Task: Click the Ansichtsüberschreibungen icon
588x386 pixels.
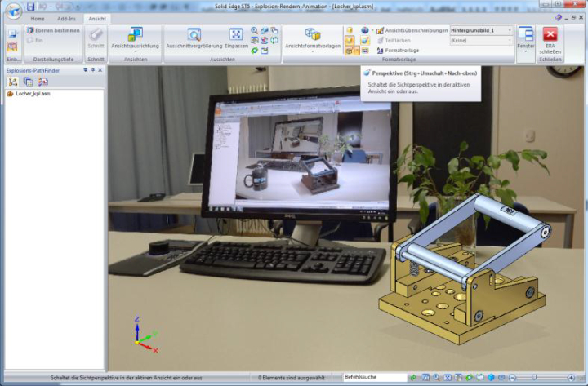Action: tap(380, 30)
